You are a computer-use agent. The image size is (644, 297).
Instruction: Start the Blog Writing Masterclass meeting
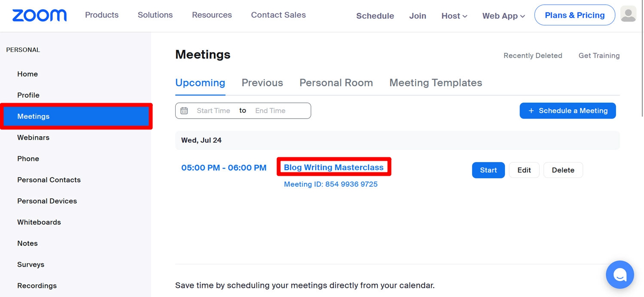(x=489, y=170)
